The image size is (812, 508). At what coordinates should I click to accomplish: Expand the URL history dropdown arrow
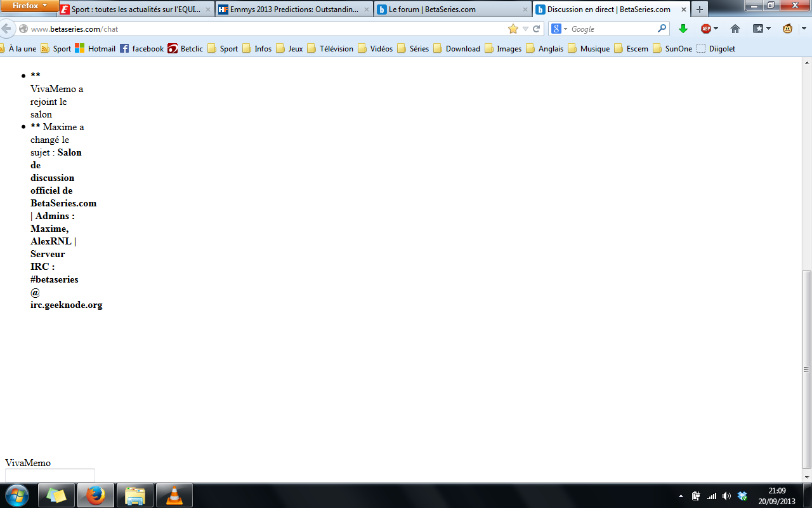coord(525,29)
